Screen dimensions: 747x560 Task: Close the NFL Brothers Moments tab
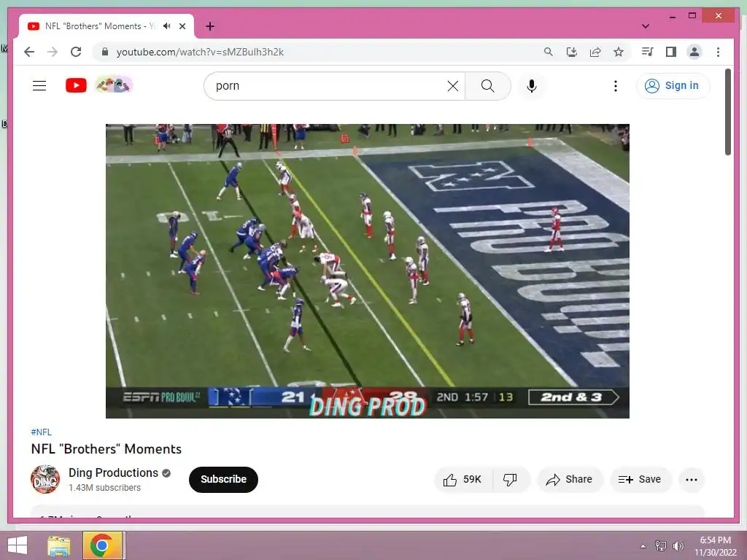coord(182,26)
